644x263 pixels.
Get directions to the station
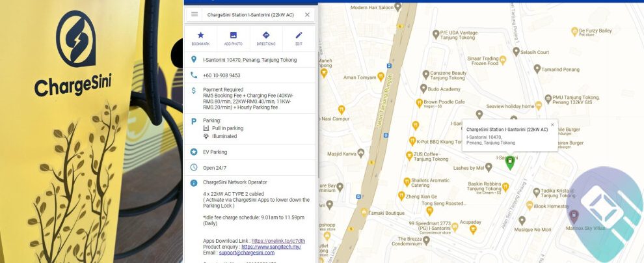click(x=266, y=38)
